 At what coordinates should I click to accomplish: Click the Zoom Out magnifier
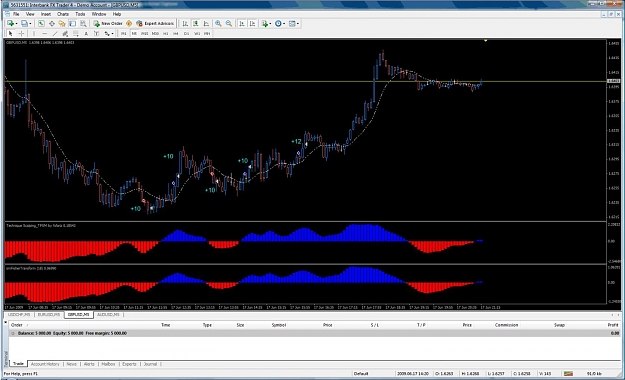pyautogui.click(x=229, y=24)
